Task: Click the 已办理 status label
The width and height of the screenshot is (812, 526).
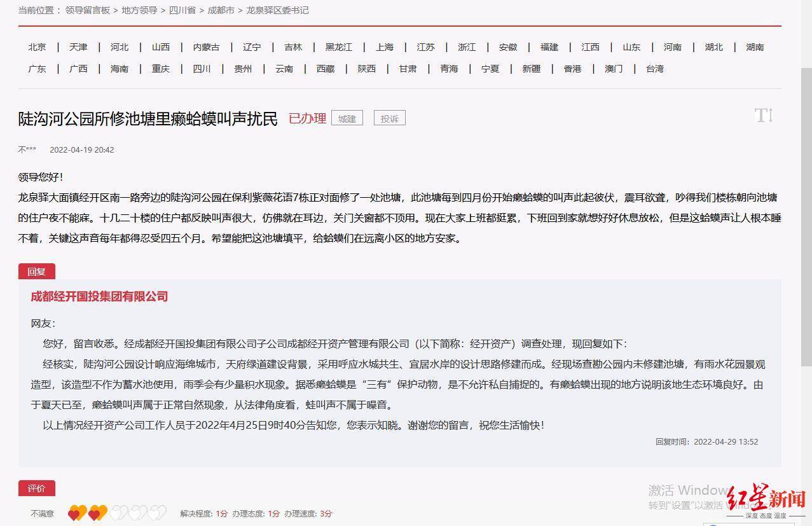Action: point(307,118)
